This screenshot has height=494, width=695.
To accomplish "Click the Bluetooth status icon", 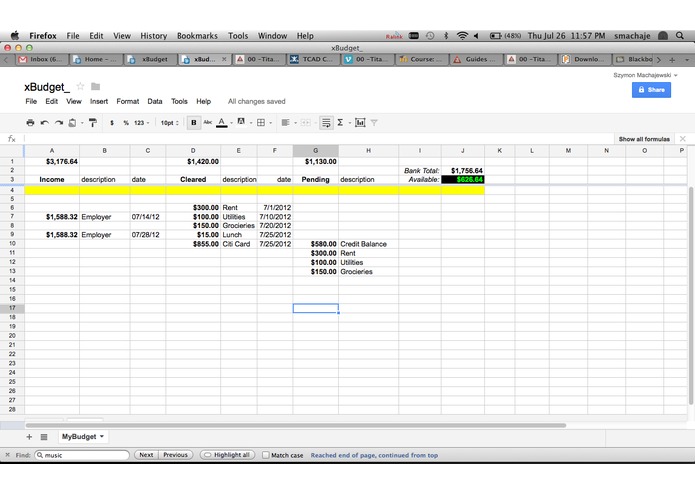I will click(446, 35).
